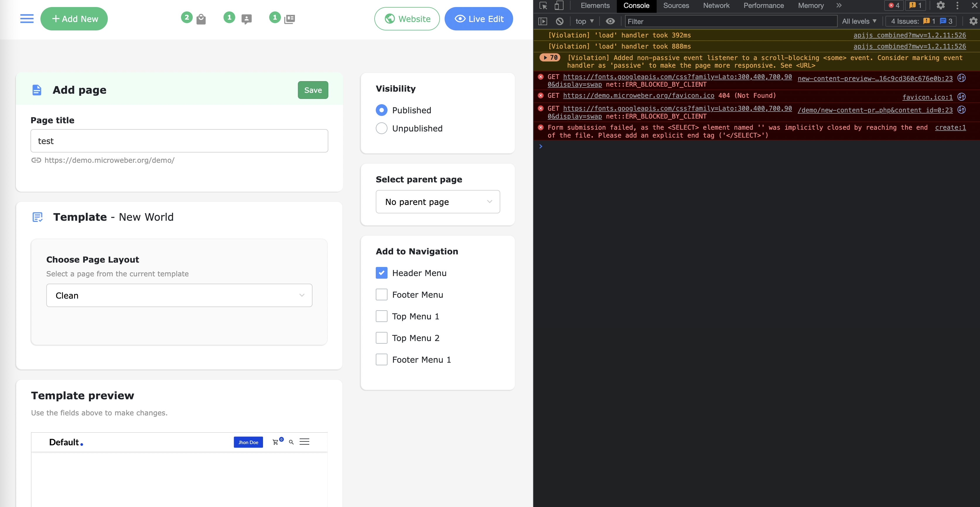This screenshot has height=507, width=980.
Task: Open the No parent page dropdown
Action: pos(438,202)
